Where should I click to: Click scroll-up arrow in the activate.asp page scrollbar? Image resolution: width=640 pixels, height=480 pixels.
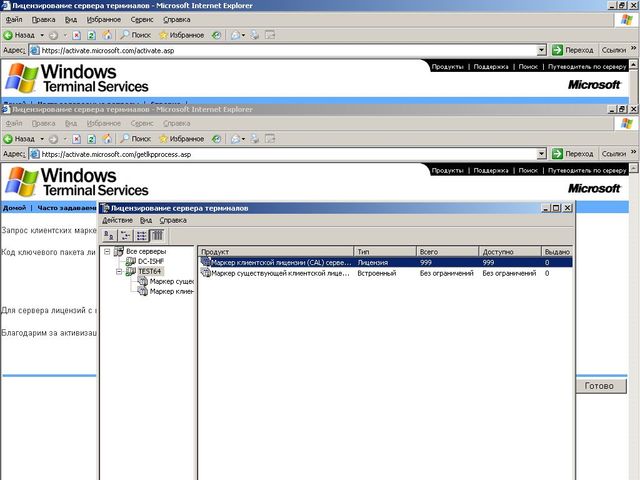tap(633, 64)
